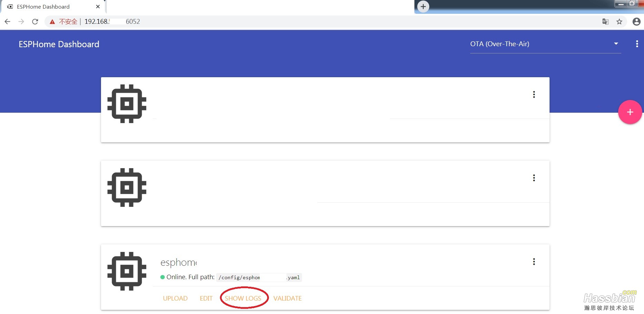Click the chip icon of the esphome node card
Image resolution: width=644 pixels, height=314 pixels.
tap(127, 271)
